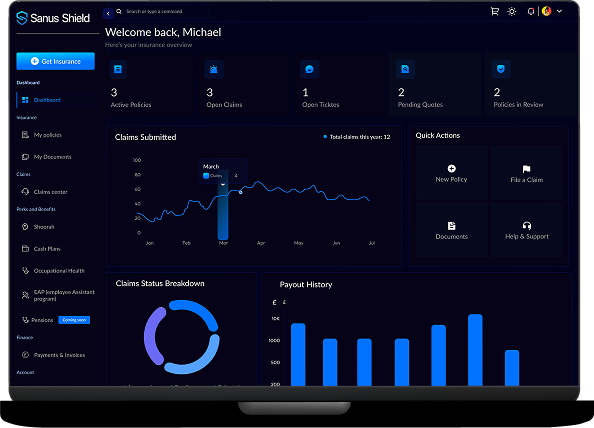
Task: Toggle light theme with sun icon
Action: point(512,12)
